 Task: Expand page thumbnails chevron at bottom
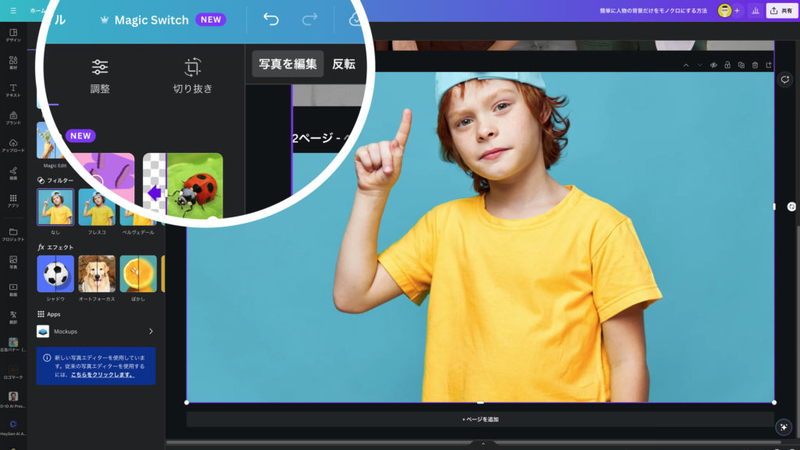coord(483,443)
